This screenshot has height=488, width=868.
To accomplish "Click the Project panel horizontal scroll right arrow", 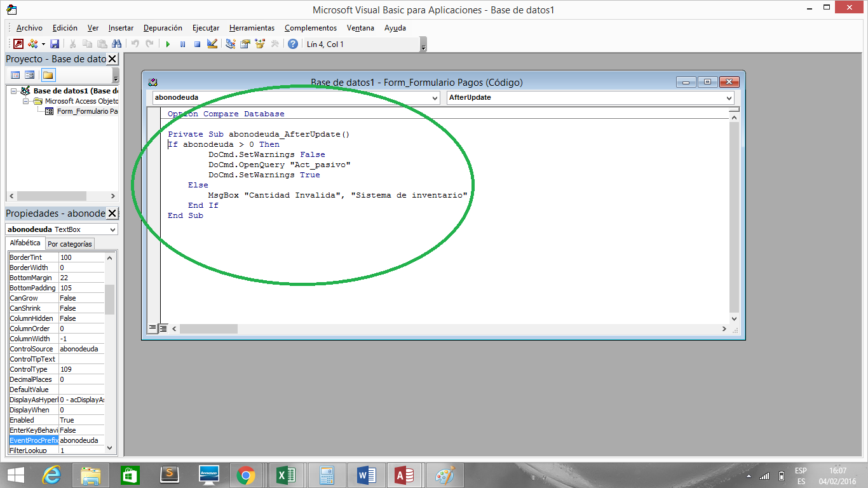I will (113, 196).
